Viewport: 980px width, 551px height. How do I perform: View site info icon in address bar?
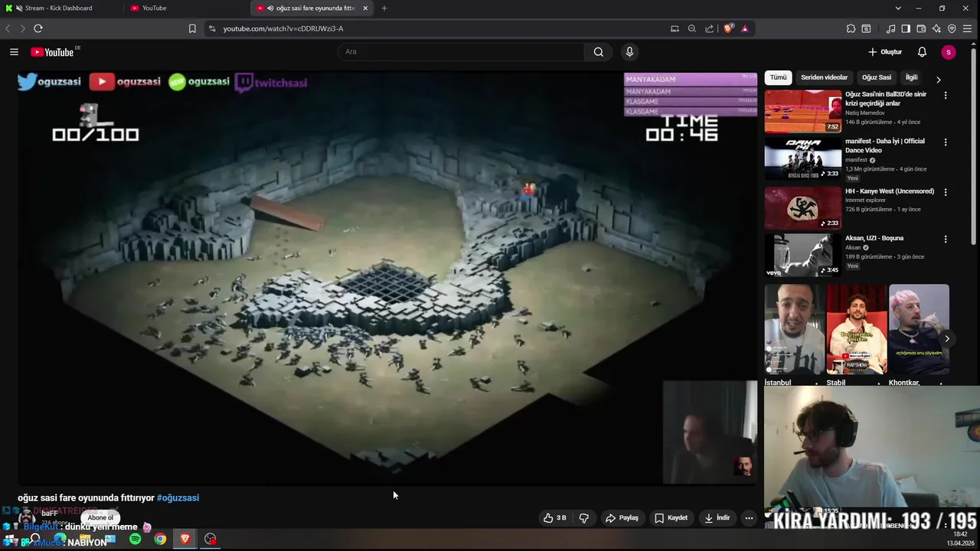[212, 28]
